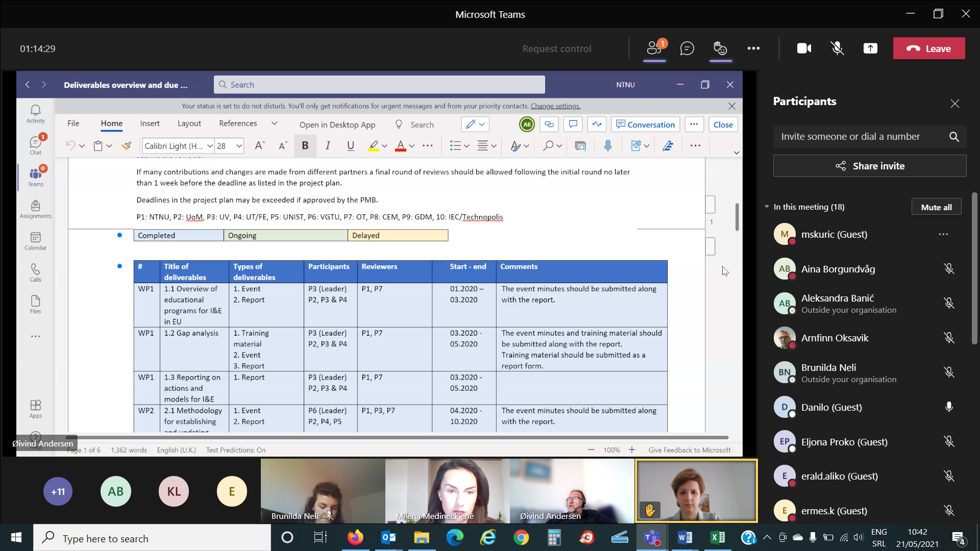This screenshot has height=551, width=980.
Task: Open Files in shared Teams sidebar
Action: [35, 305]
